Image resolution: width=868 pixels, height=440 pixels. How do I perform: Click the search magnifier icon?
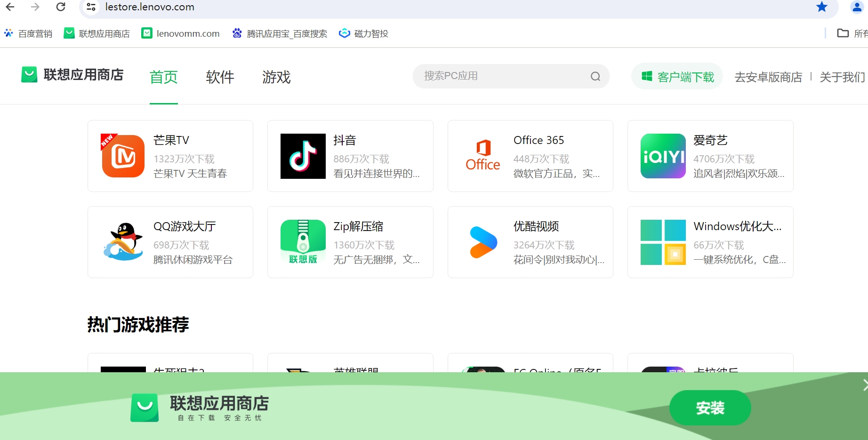pos(595,76)
